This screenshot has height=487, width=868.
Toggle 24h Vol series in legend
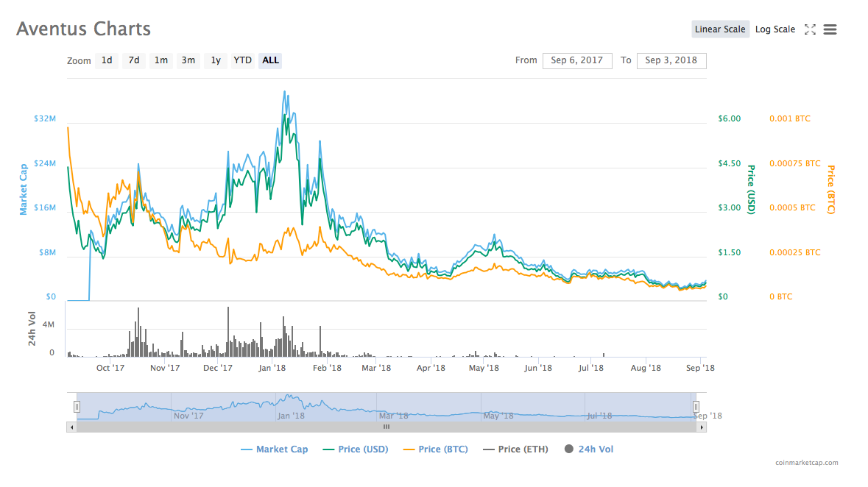[x=588, y=449]
